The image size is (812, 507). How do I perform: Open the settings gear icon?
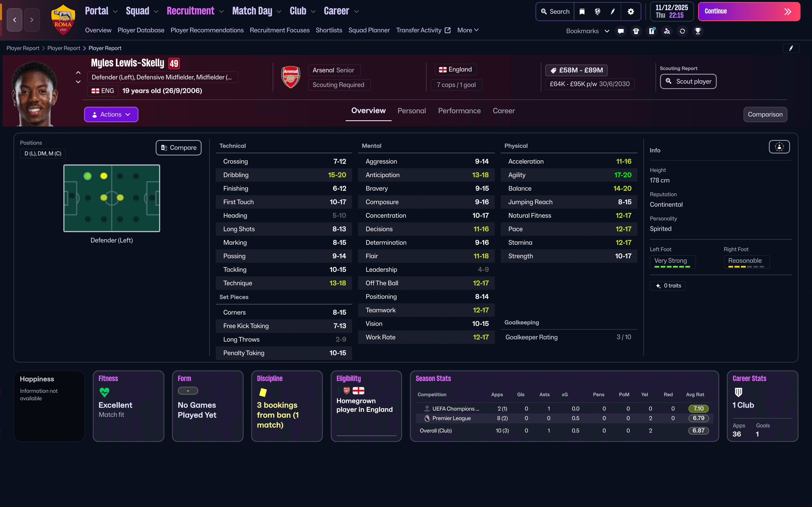point(630,11)
